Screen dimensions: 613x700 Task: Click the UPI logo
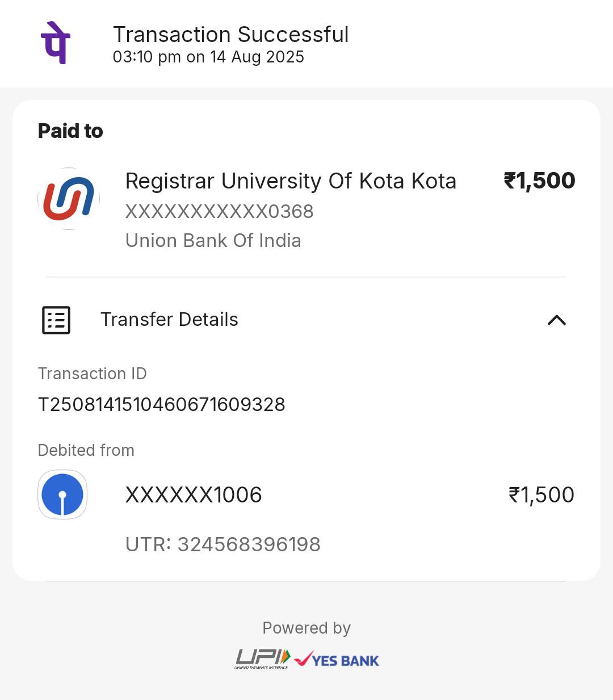(x=263, y=659)
